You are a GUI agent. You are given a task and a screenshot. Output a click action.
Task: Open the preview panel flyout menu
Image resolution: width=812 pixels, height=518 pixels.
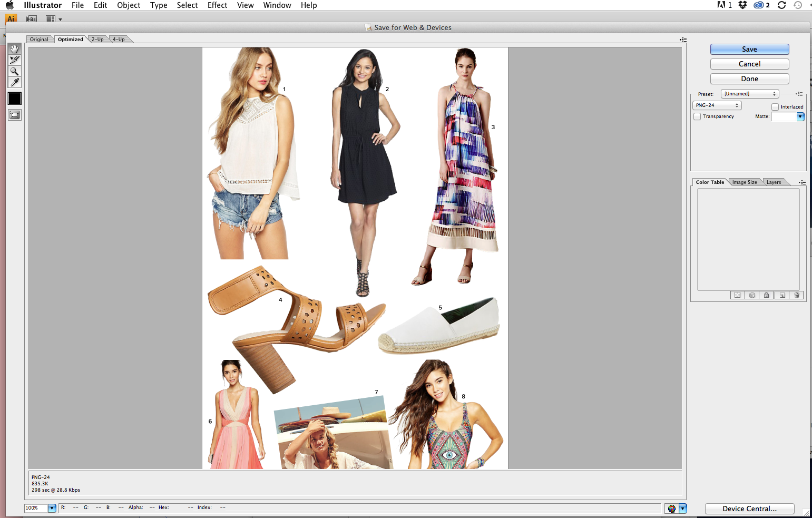pyautogui.click(x=683, y=40)
